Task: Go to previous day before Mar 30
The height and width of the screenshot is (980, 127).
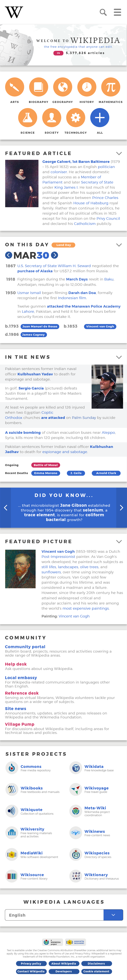Action: [x=9, y=255]
